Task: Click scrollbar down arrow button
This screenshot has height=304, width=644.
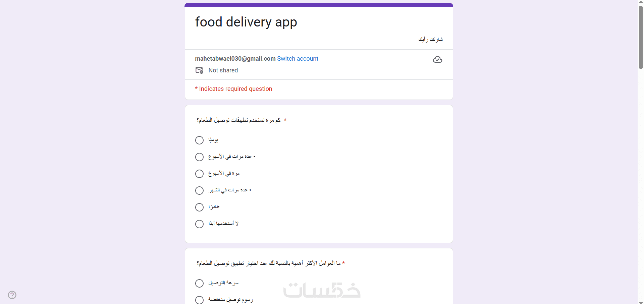Action: pos(641,302)
